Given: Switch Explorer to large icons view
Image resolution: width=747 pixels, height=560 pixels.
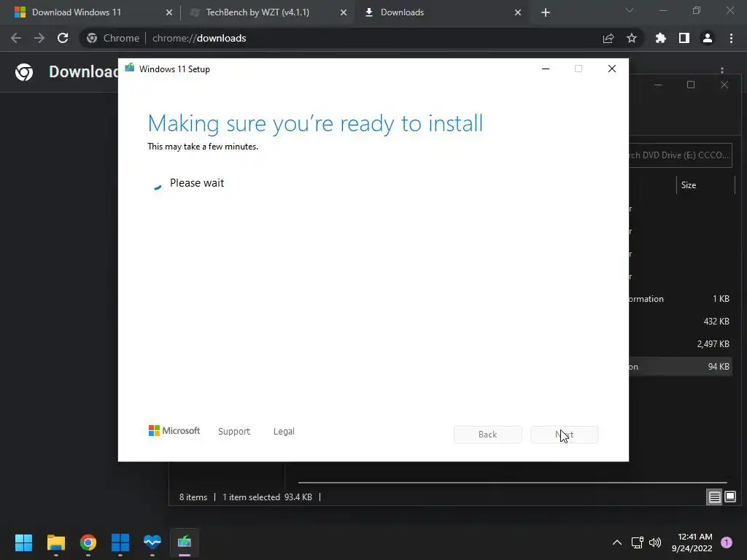Looking at the screenshot, I should tap(730, 497).
